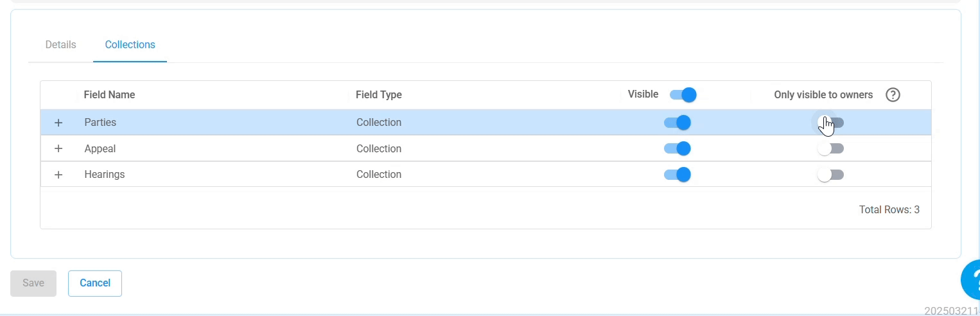
Task: Enable Only visible to owners for Parties
Action: pyautogui.click(x=830, y=123)
